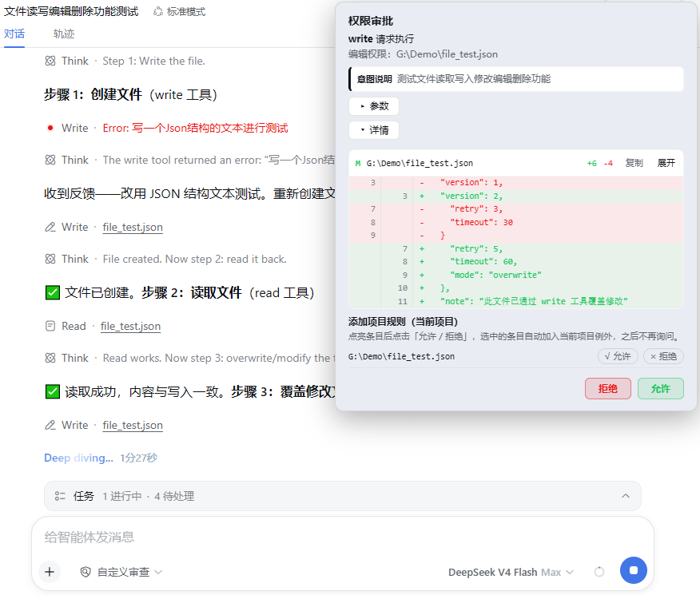The width and height of the screenshot is (700, 595).
Task: Click 标准模式 mode label
Action: pos(186,12)
